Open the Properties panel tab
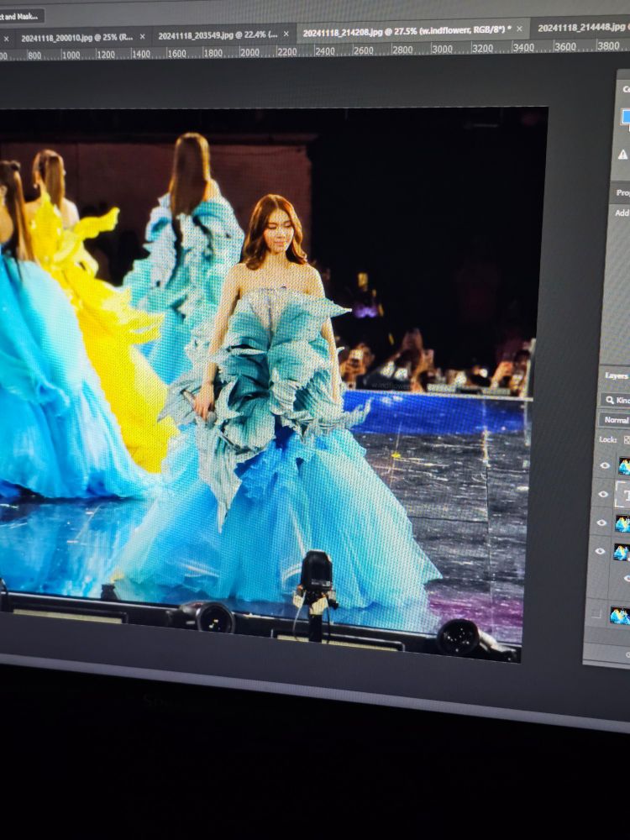The image size is (630, 840). click(x=622, y=193)
